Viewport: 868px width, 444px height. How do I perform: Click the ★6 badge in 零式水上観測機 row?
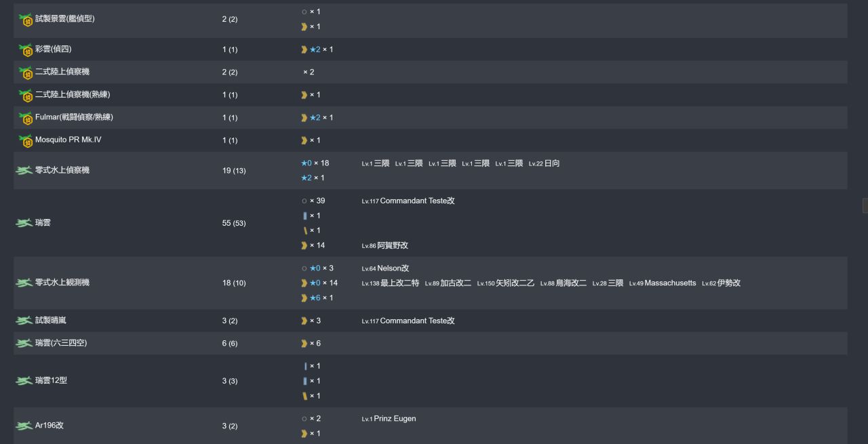pos(315,298)
